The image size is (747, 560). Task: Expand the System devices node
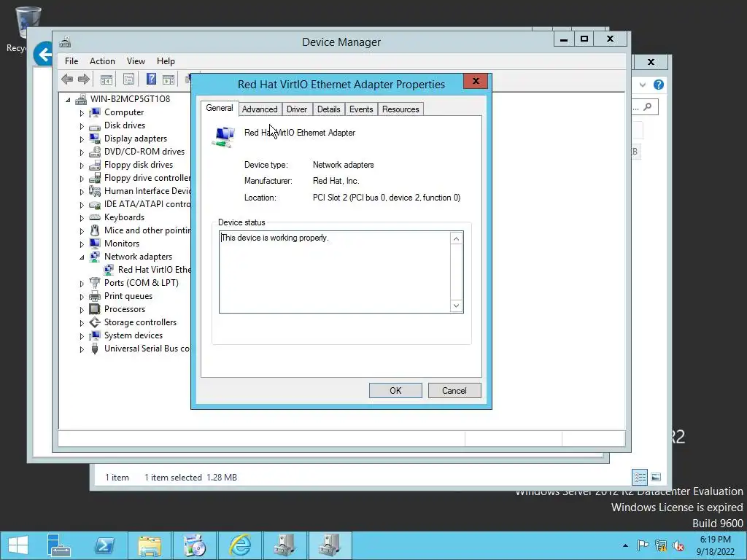[82, 335]
